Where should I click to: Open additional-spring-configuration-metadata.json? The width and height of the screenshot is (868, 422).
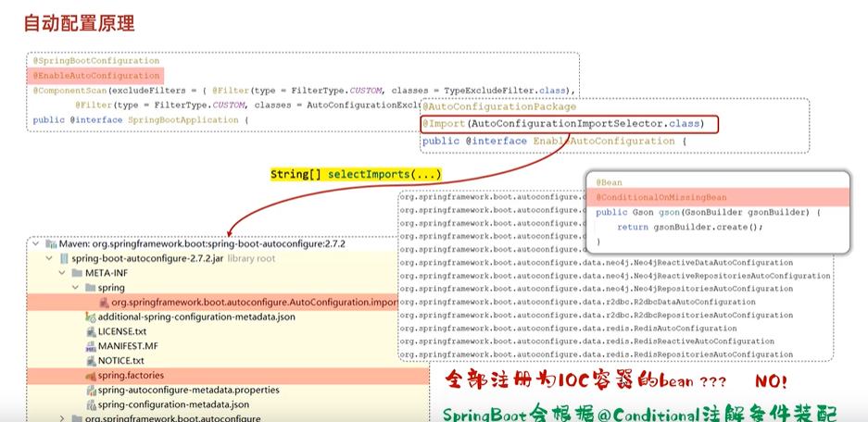(x=196, y=316)
